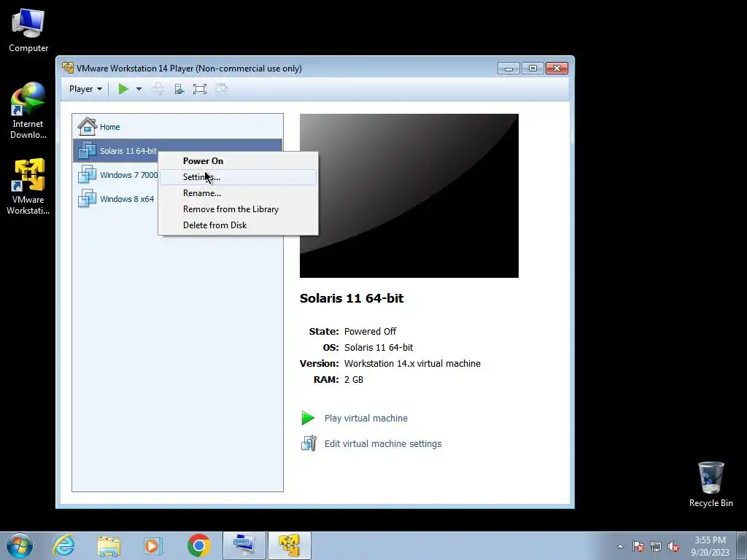Screen dimensions: 747x560
Task: Close the VMware Player window
Action: tap(557, 69)
